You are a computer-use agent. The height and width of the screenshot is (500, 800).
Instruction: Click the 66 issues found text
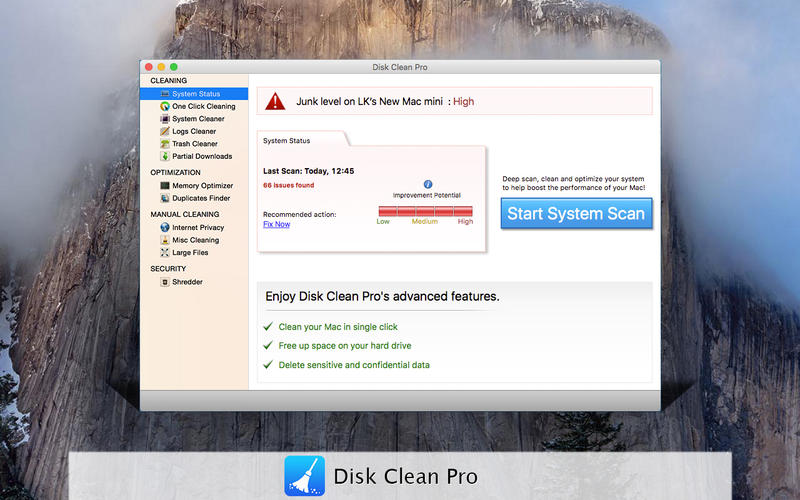click(x=288, y=185)
